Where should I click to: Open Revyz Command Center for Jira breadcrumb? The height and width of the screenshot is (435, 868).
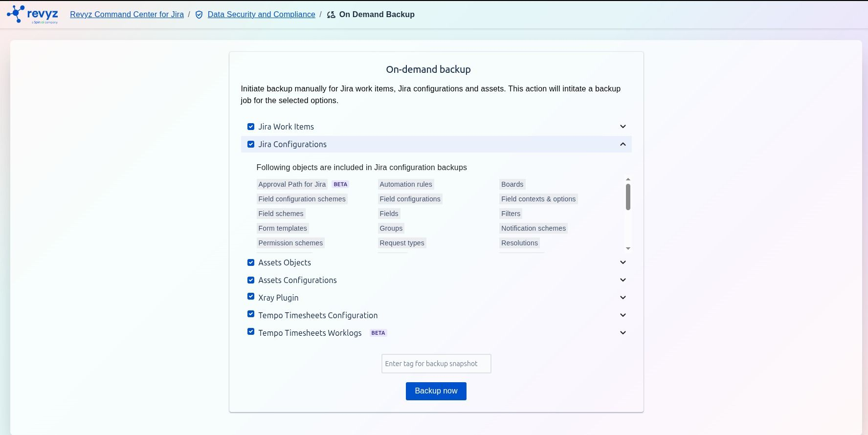tap(127, 15)
